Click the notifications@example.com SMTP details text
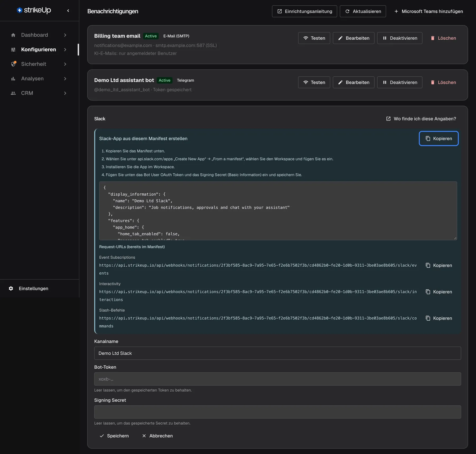476x454 pixels. [155, 45]
